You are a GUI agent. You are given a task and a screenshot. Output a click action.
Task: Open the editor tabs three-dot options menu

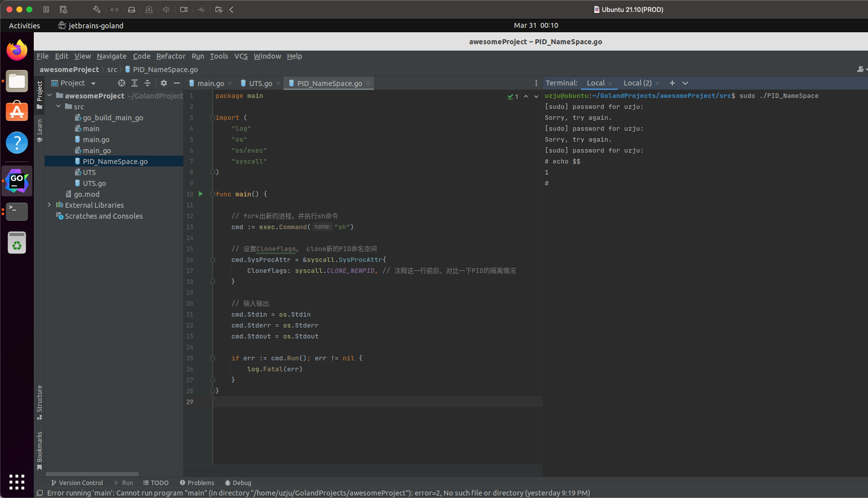click(x=536, y=83)
